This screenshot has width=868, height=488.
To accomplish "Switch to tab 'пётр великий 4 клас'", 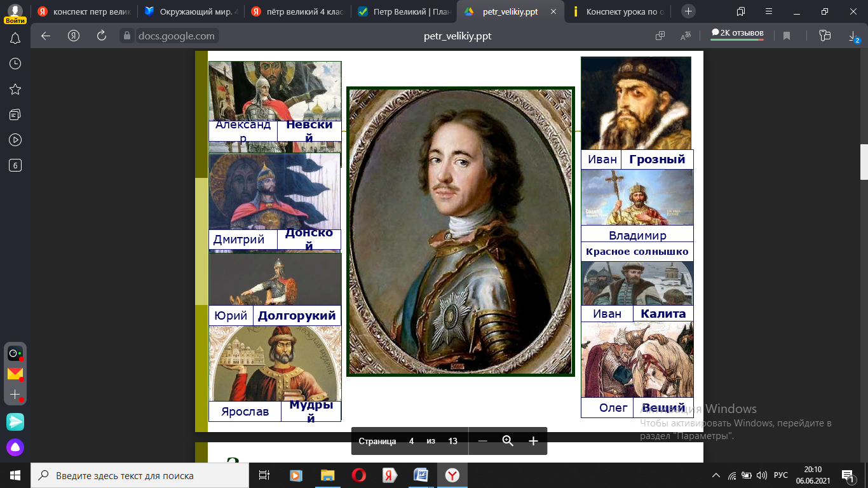I will (x=298, y=11).
